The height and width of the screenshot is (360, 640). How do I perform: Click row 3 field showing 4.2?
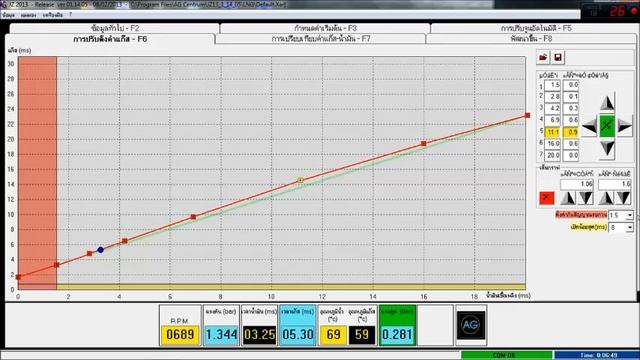point(552,109)
